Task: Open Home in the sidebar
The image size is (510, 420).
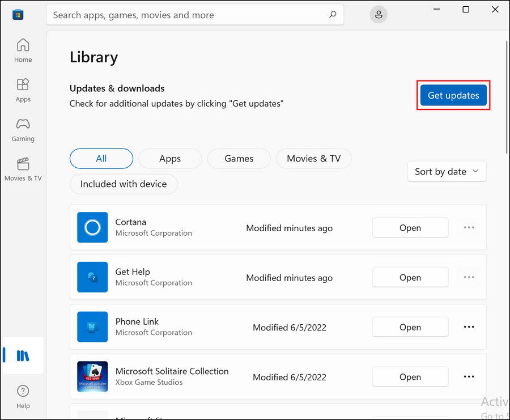Action: (23, 50)
